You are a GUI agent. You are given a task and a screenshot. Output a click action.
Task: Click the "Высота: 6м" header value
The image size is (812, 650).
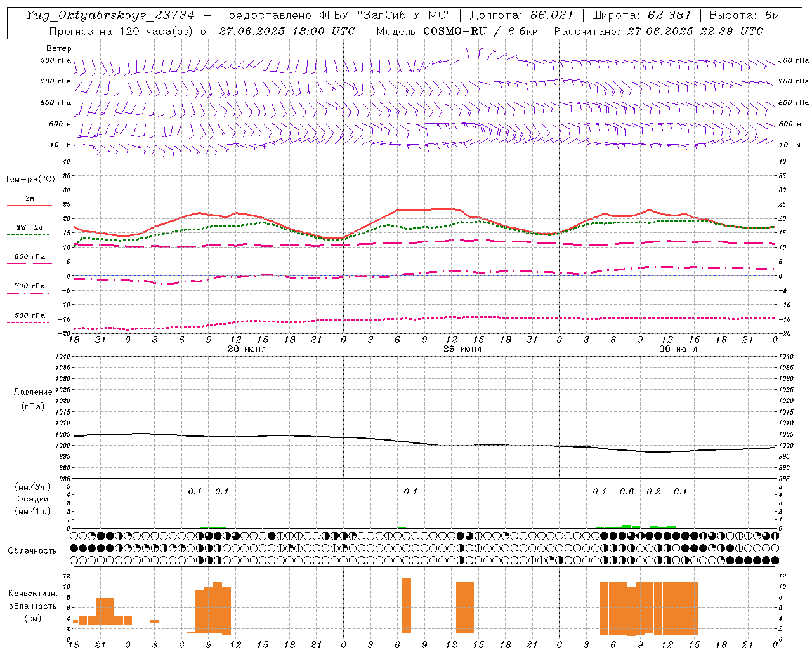point(744,15)
